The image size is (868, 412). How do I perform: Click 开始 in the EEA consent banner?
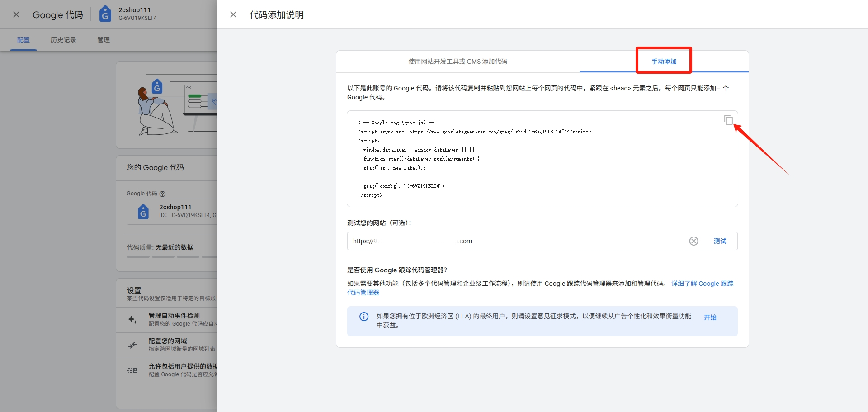click(710, 317)
